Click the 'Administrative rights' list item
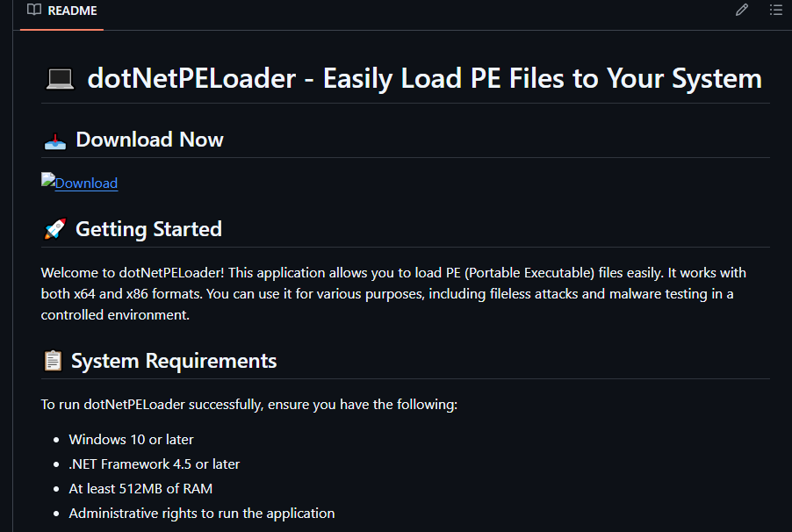 201,513
